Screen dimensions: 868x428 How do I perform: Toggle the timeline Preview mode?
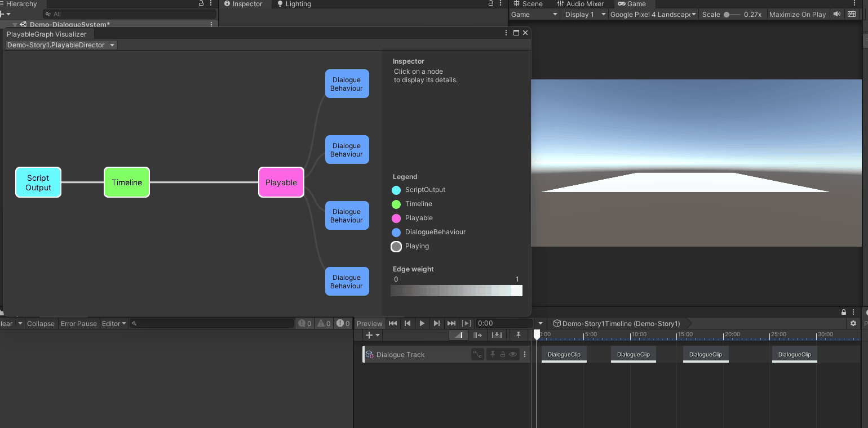[x=369, y=323]
